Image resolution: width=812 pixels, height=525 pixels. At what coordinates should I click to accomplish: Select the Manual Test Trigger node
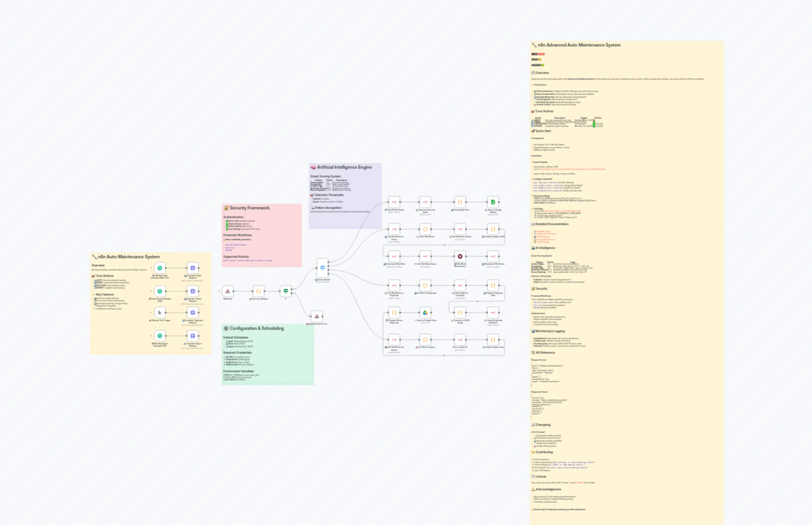coord(160,313)
